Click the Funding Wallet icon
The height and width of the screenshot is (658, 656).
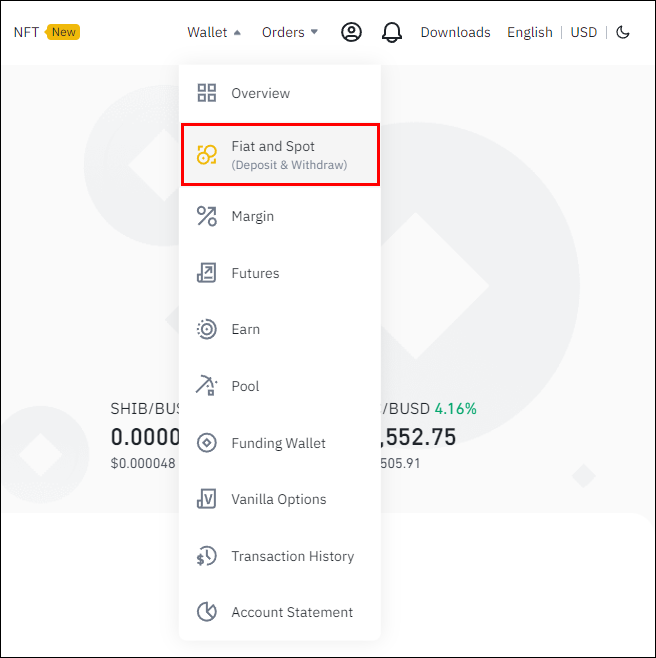(207, 443)
